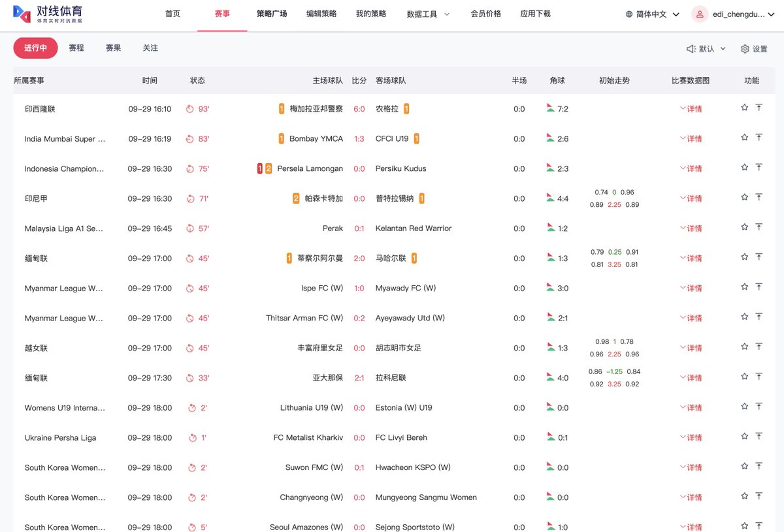The image size is (784, 532).
Task: Click the sound speaker icon
Action: point(691,49)
